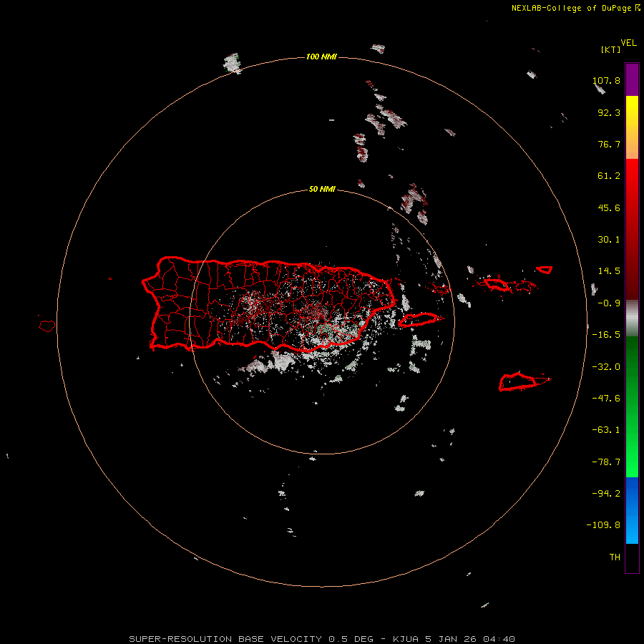The width and height of the screenshot is (644, 644).
Task: Click the VEL legend title
Action: coord(629,43)
